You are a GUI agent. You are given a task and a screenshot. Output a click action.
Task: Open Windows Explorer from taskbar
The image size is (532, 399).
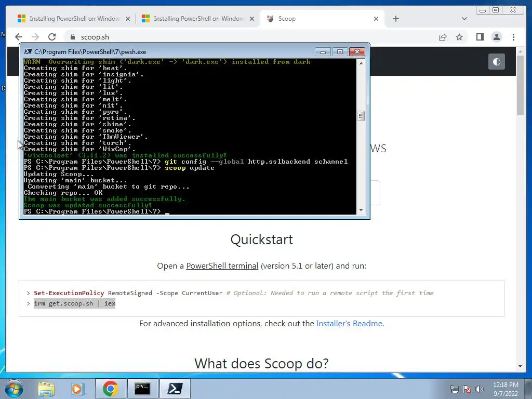(46, 389)
